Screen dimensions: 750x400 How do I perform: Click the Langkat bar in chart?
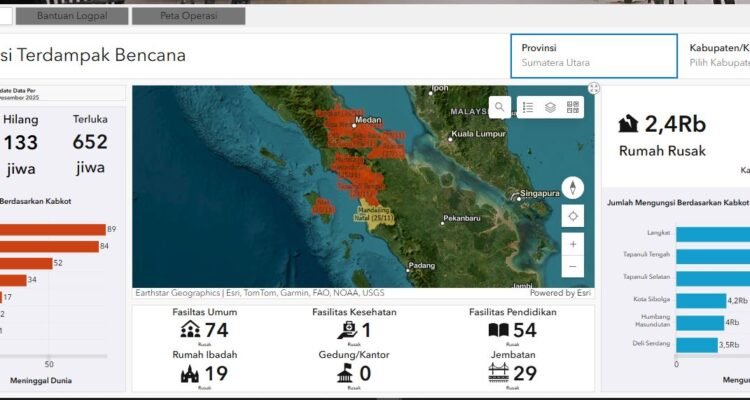click(712, 233)
